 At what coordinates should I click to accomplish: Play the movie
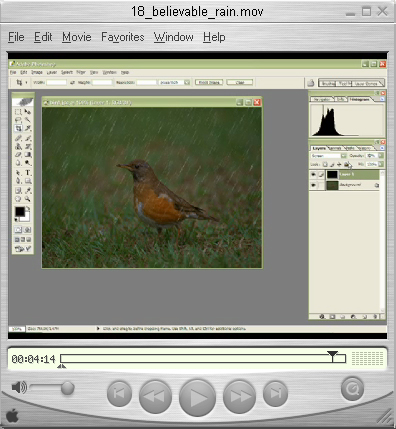pyautogui.click(x=197, y=398)
